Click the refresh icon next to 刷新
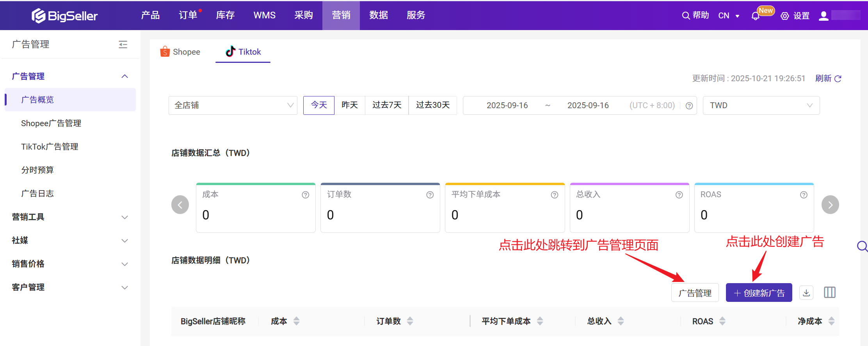 pos(838,79)
